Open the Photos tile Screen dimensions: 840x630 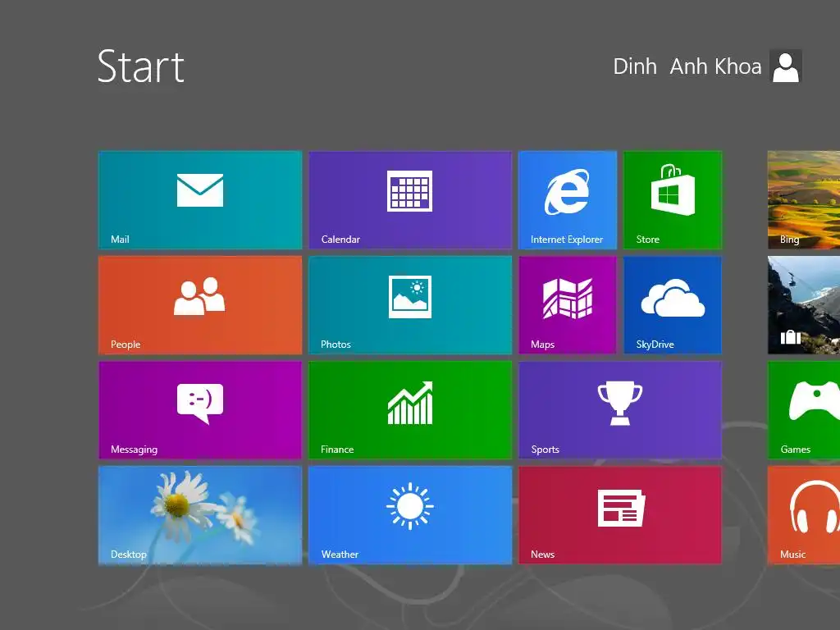click(410, 305)
